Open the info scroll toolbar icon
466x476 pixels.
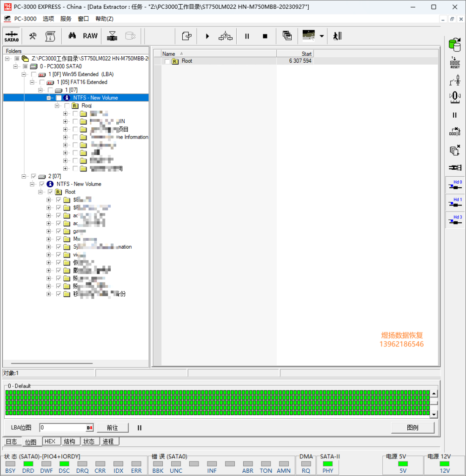50,36
